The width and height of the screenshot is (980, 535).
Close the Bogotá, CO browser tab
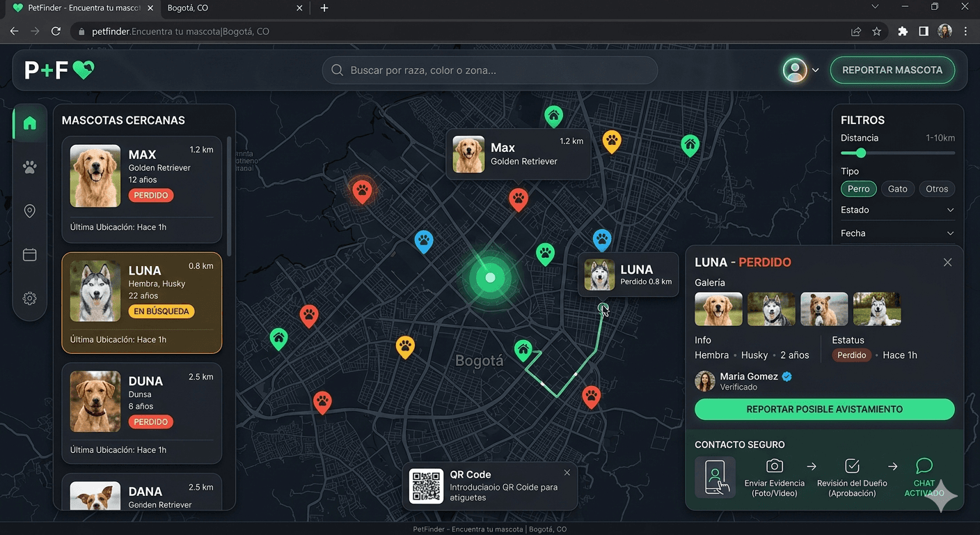point(299,8)
